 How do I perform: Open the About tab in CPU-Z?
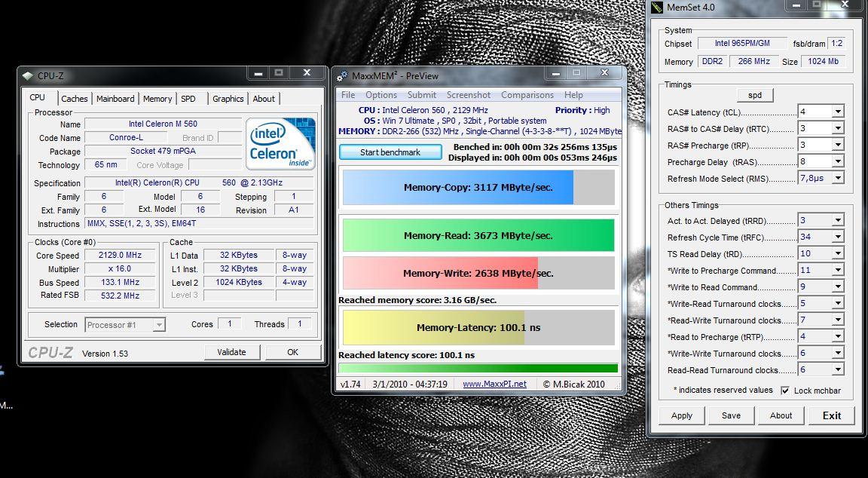click(264, 99)
